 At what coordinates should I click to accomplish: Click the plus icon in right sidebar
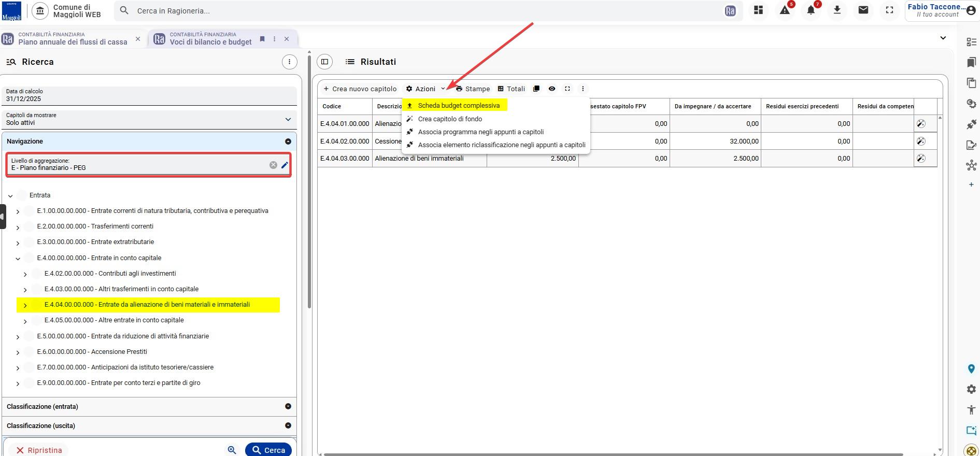971,184
